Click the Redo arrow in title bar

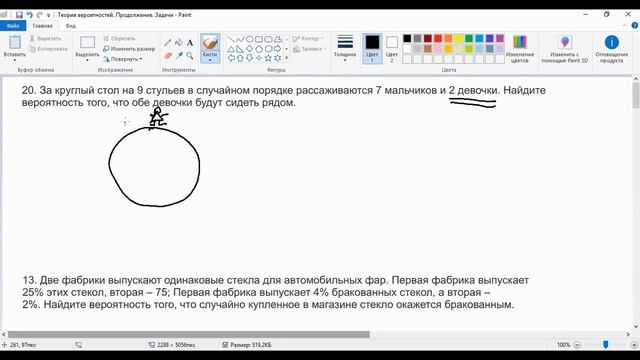(x=40, y=15)
